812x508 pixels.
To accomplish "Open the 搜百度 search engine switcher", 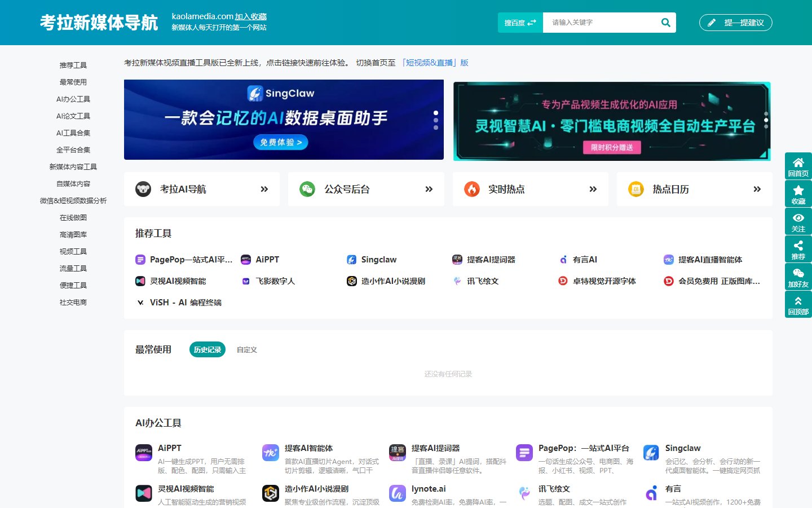I will pyautogui.click(x=520, y=23).
